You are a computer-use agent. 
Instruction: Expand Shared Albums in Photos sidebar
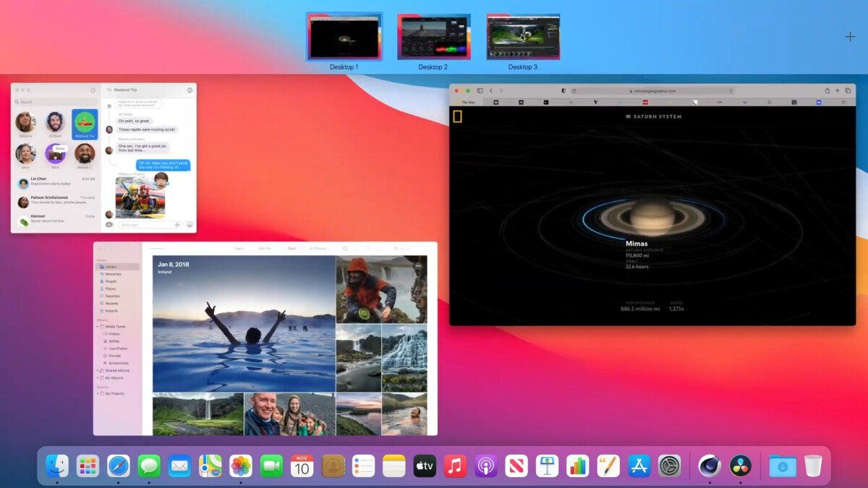98,370
